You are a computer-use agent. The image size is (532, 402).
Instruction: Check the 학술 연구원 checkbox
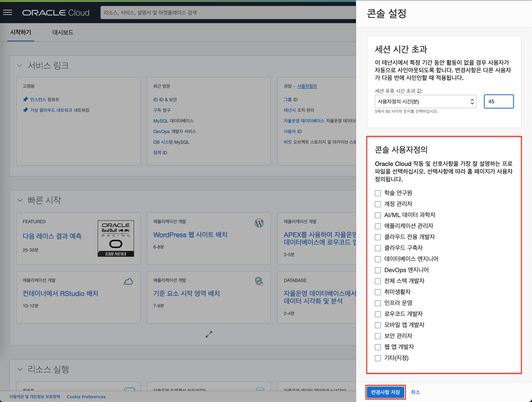[x=378, y=193]
